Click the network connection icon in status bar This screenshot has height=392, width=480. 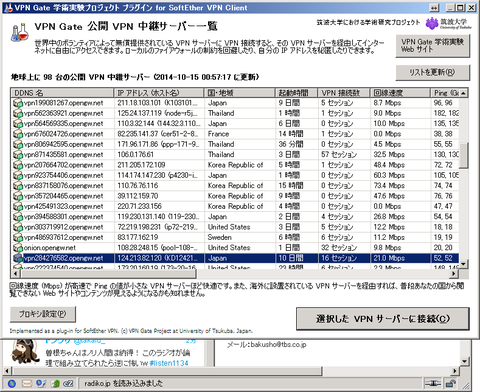pyautogui.click(x=432, y=383)
